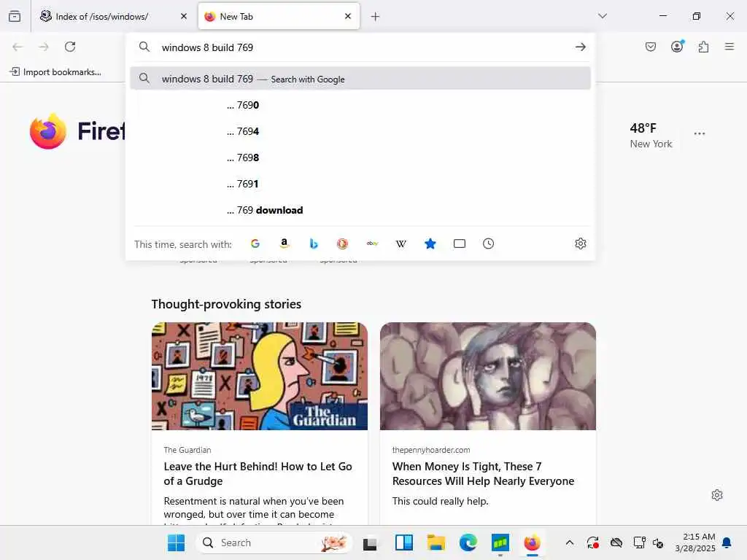The height and width of the screenshot is (560, 747).
Task: Search this time with Bing icon
Action: [x=314, y=244]
